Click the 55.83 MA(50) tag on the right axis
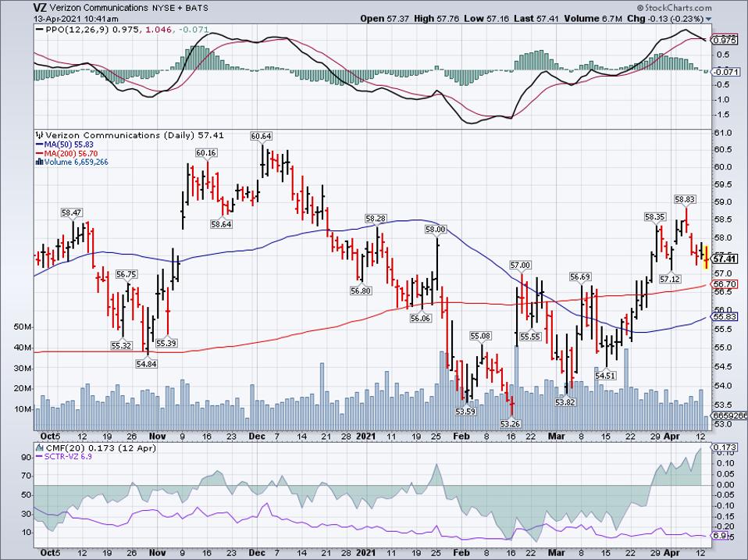 pyautogui.click(x=724, y=317)
